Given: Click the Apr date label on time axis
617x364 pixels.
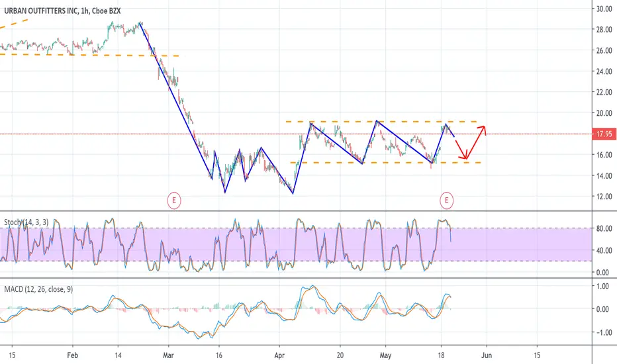Looking at the screenshot, I should (x=279, y=355).
